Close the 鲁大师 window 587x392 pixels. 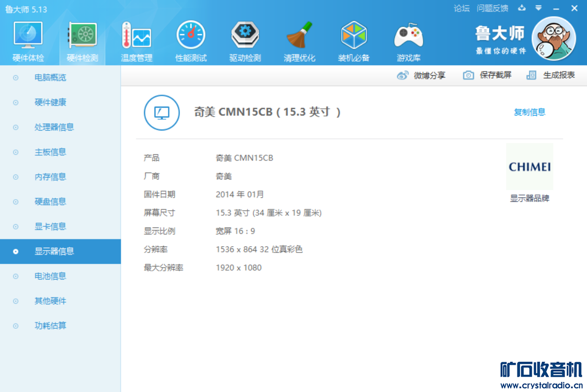(574, 8)
